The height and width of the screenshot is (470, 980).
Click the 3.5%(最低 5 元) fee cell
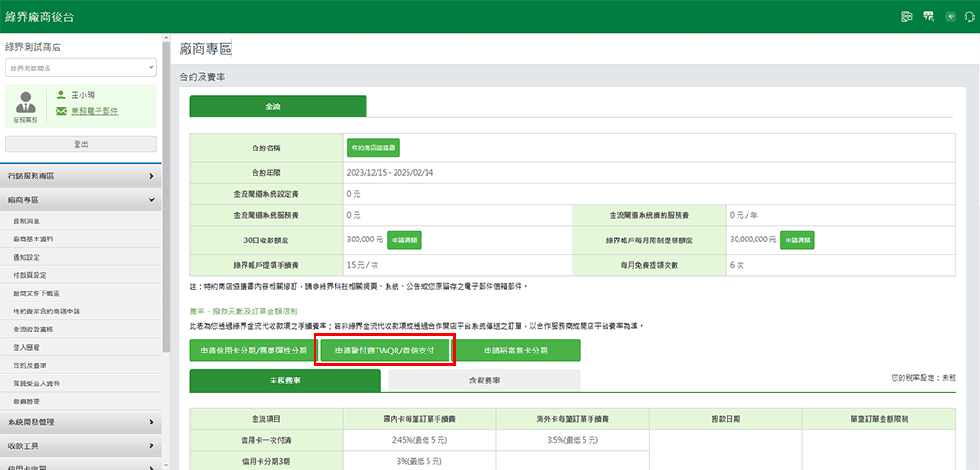coord(573,440)
